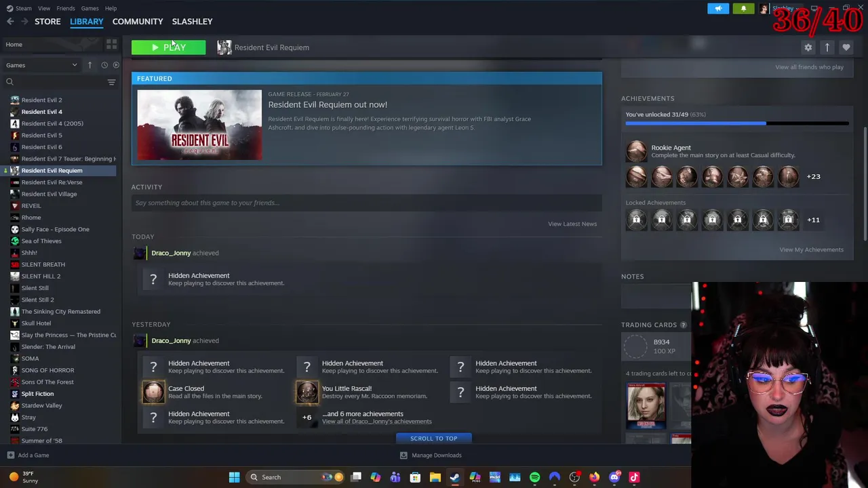Click first locked achievement padlock icon
This screenshot has width=868, height=488.
tap(636, 220)
